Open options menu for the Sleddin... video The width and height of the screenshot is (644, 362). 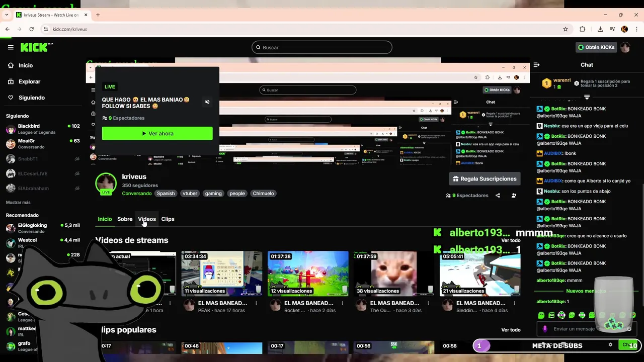point(515,303)
